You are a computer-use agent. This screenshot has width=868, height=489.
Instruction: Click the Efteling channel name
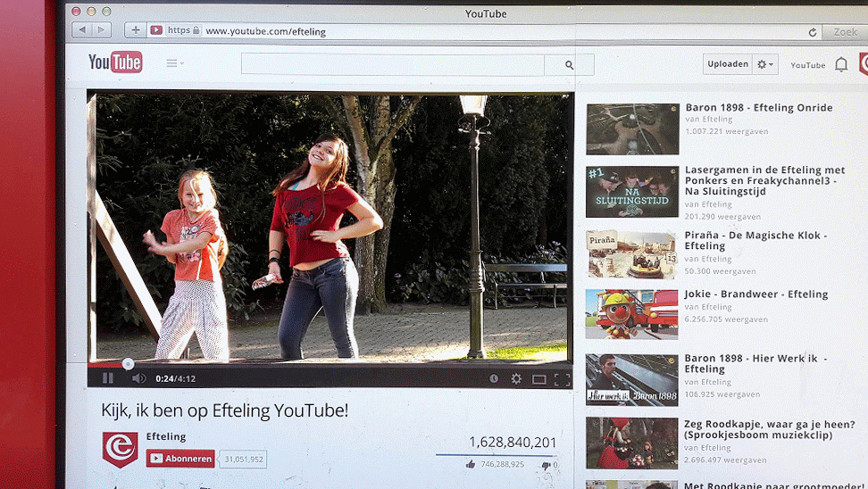pos(166,436)
